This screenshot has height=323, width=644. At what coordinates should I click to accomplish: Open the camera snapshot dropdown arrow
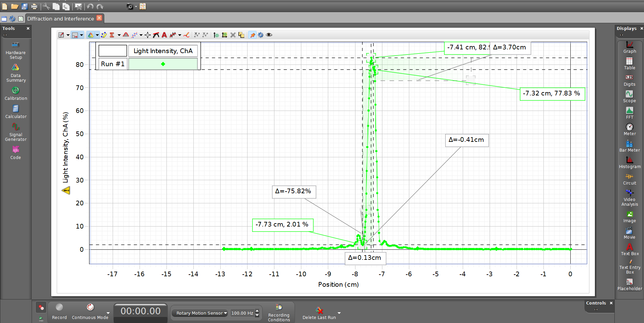(136, 6)
